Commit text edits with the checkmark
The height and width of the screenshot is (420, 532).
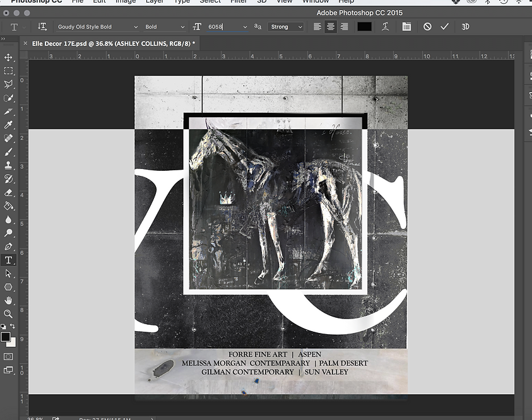tap(445, 26)
